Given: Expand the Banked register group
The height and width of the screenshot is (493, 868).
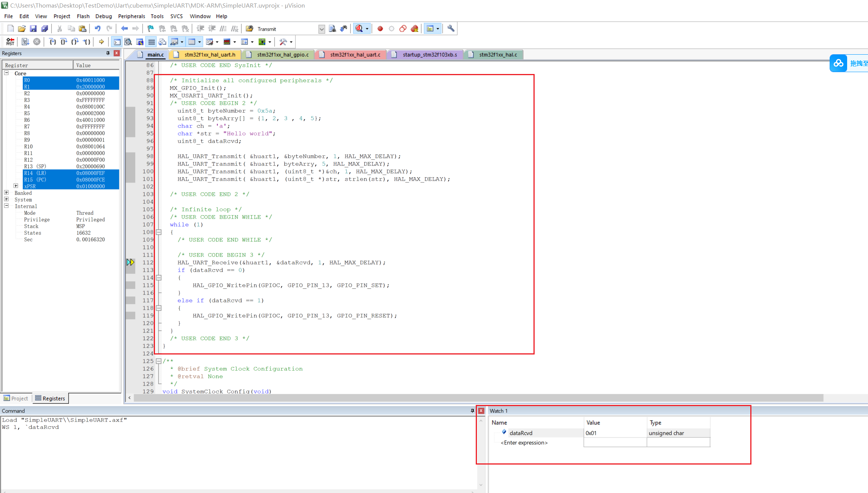Looking at the screenshot, I should pyautogui.click(x=6, y=193).
